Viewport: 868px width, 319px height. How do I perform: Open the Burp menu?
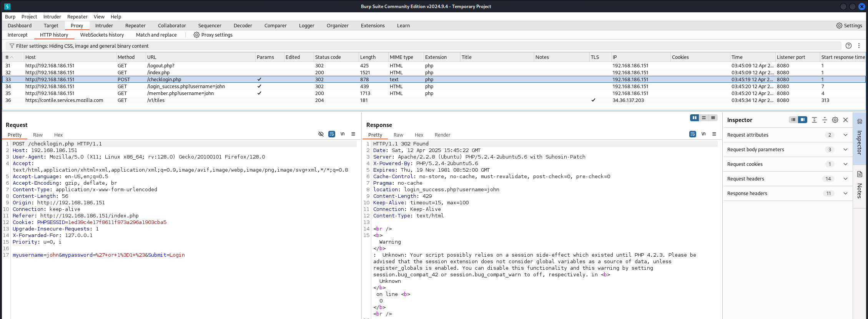(x=10, y=17)
